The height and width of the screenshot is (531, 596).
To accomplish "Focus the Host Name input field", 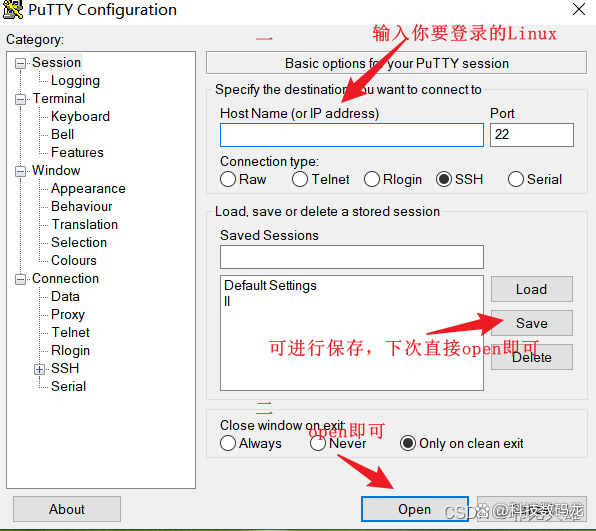I will click(352, 135).
